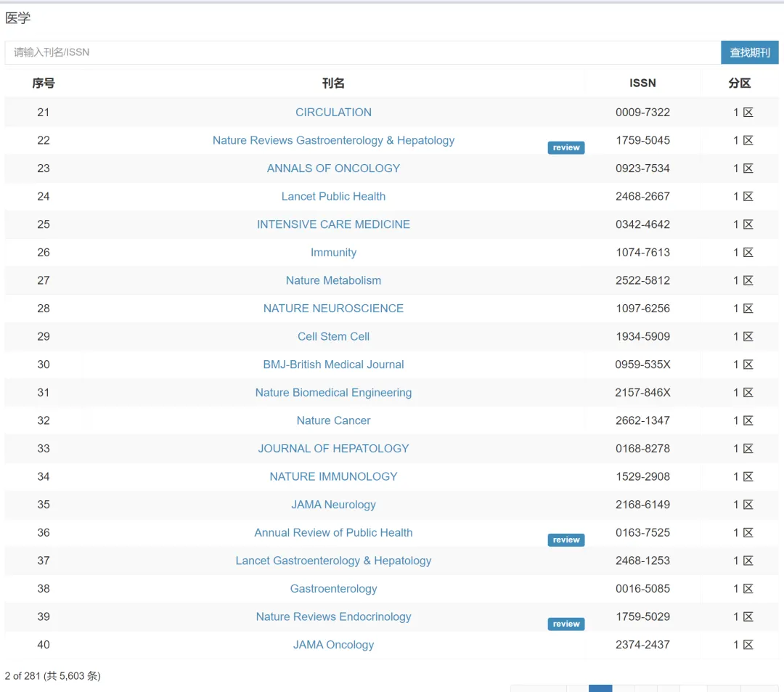This screenshot has height=692, width=784.
Task: Select the JOURNAL OF HEPATOLOGY link
Action: (333, 449)
